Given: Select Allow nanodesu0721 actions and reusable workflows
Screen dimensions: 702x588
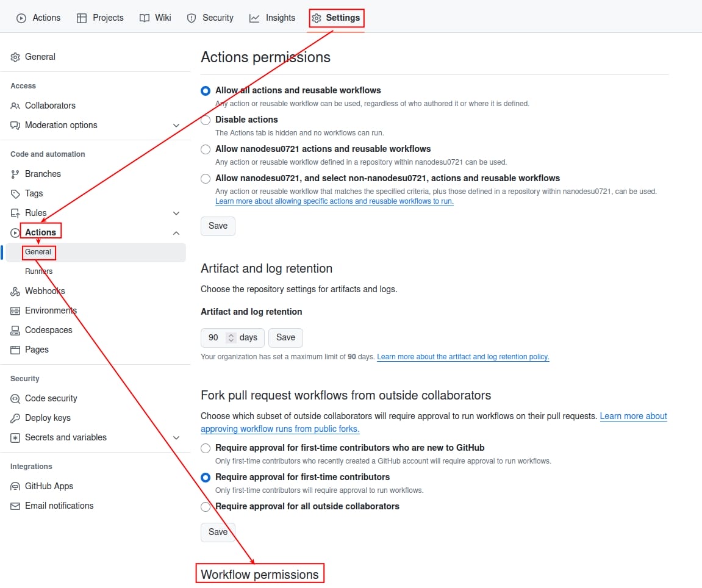Looking at the screenshot, I should click(x=206, y=149).
